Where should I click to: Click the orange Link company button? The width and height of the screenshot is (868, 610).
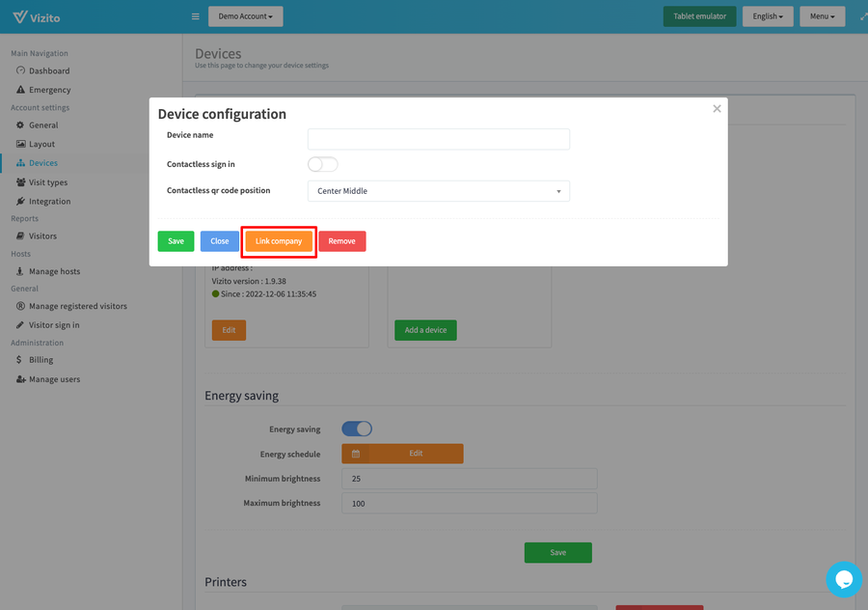(x=279, y=241)
